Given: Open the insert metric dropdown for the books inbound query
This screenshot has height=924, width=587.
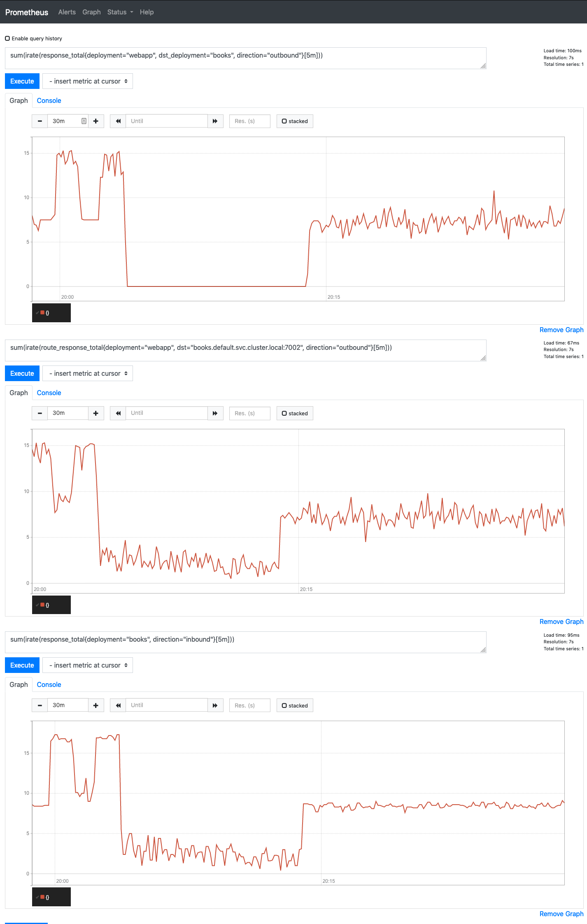Looking at the screenshot, I should (x=87, y=665).
